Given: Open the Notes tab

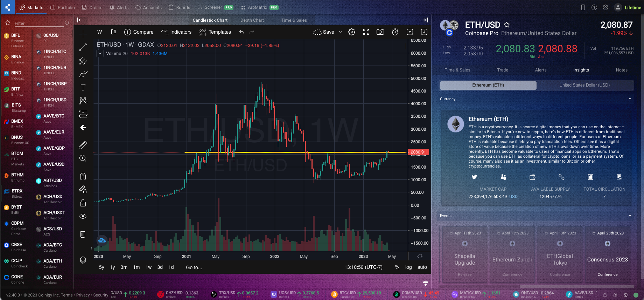Looking at the screenshot, I should [x=622, y=70].
